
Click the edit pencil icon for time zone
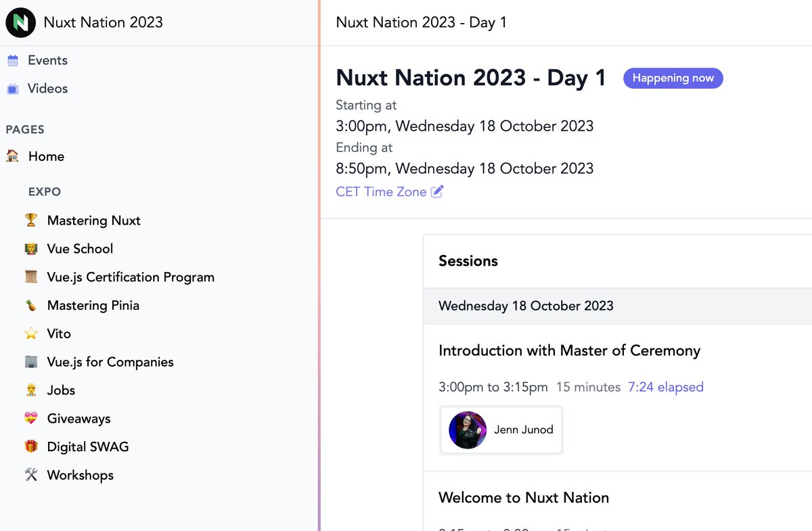click(x=437, y=191)
